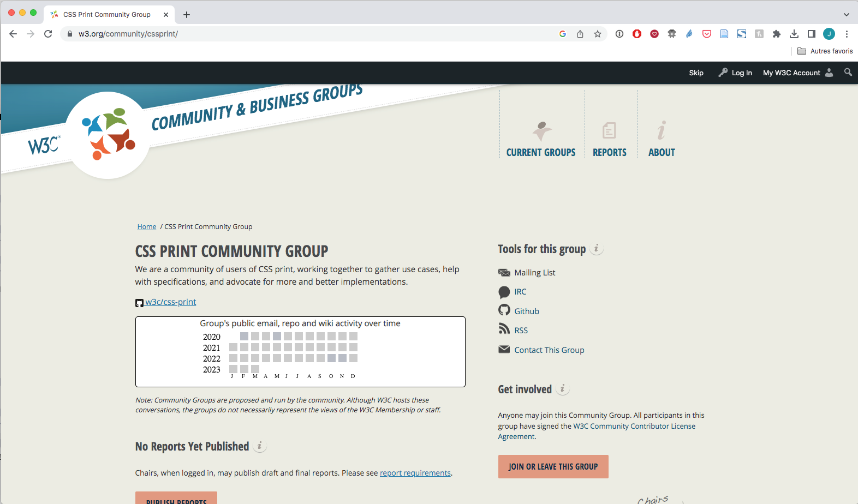The height and width of the screenshot is (504, 858).
Task: Click info icon next to Get involved
Action: (562, 389)
